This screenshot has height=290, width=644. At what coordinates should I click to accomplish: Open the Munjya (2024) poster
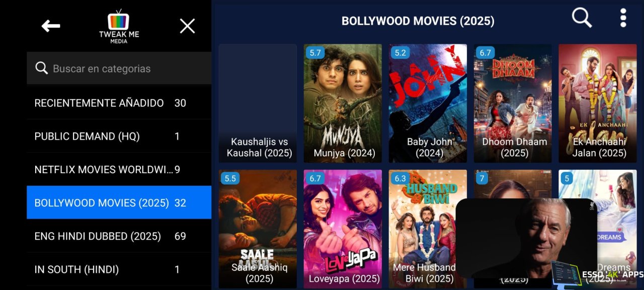(x=343, y=103)
